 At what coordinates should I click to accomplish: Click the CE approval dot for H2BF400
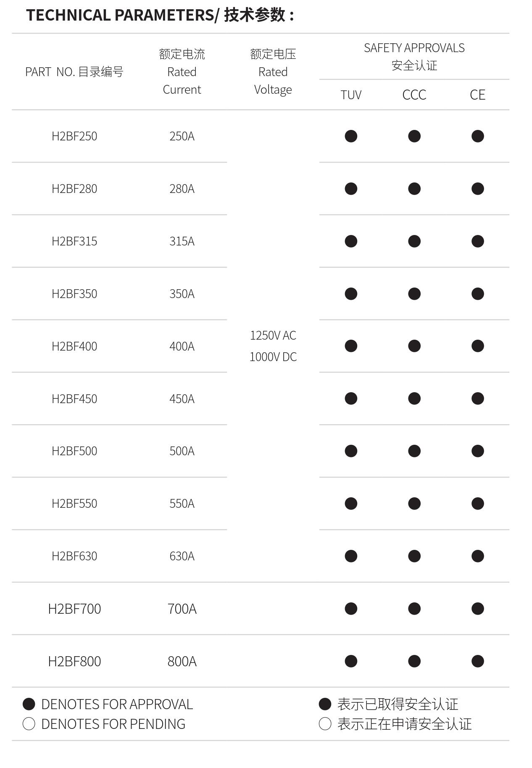pos(478,346)
